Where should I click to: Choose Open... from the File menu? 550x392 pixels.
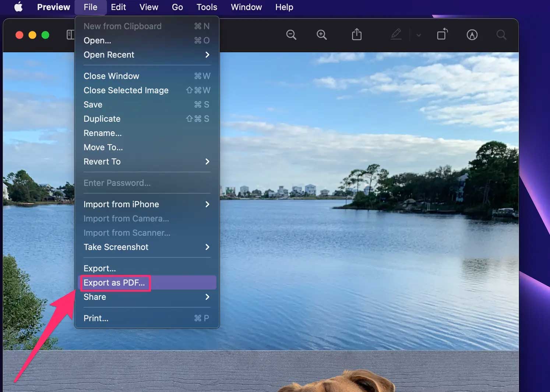click(x=147, y=40)
